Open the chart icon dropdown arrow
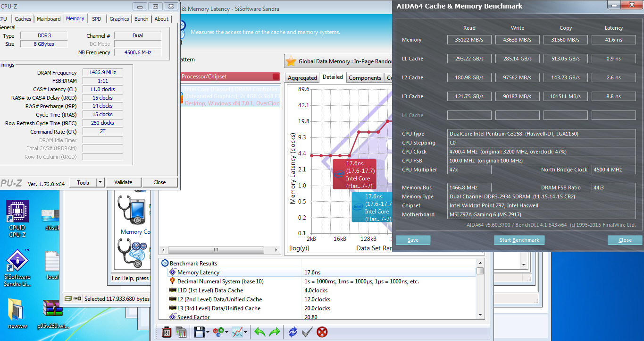Screen dimensions: 644x341 point(246,332)
